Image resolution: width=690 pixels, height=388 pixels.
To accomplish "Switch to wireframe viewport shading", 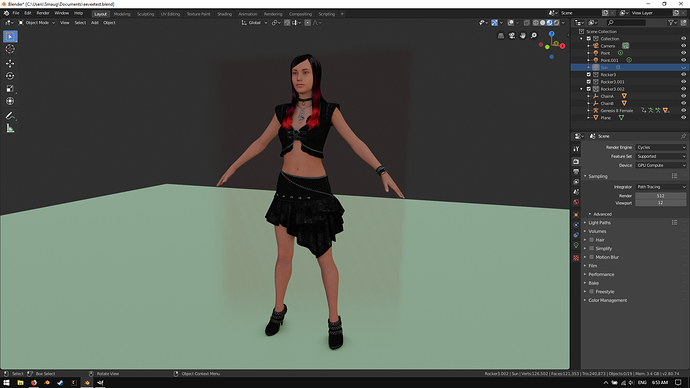I will point(536,22).
